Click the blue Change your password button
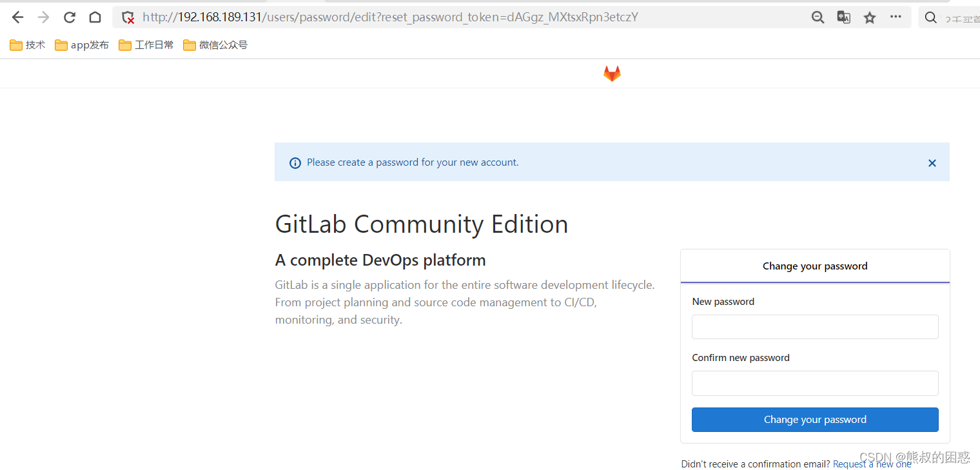 coord(815,420)
